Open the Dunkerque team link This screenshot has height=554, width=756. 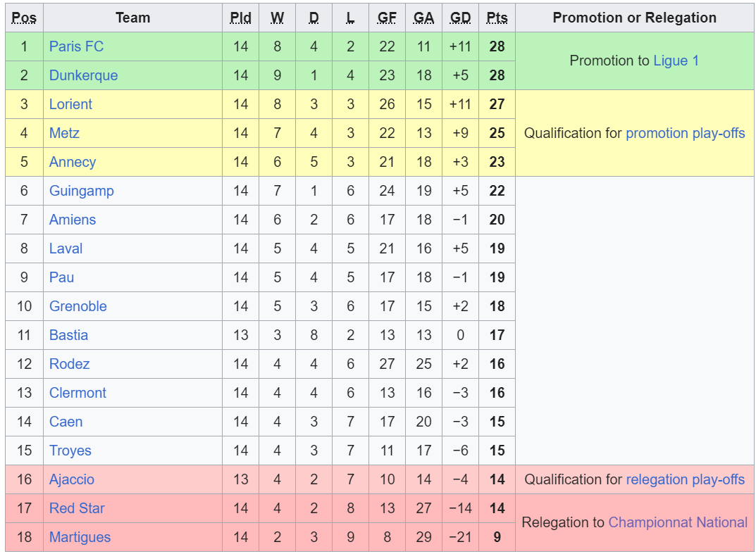coord(83,75)
